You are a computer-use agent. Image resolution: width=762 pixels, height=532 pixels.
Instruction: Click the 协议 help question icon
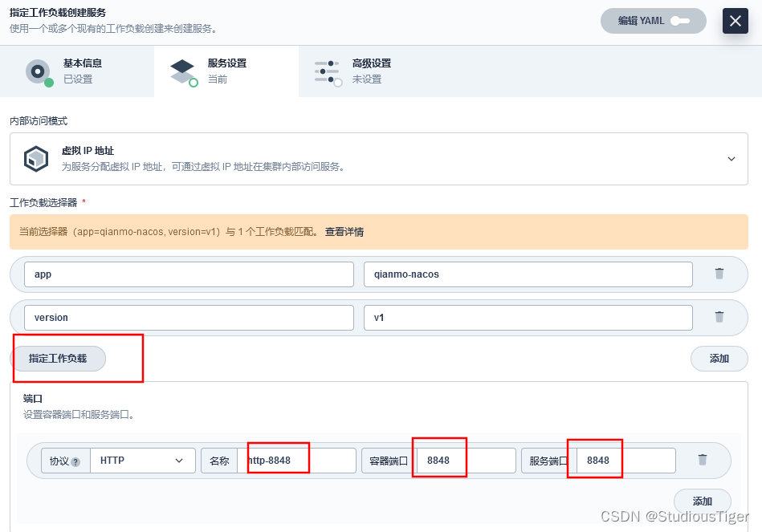pos(75,462)
